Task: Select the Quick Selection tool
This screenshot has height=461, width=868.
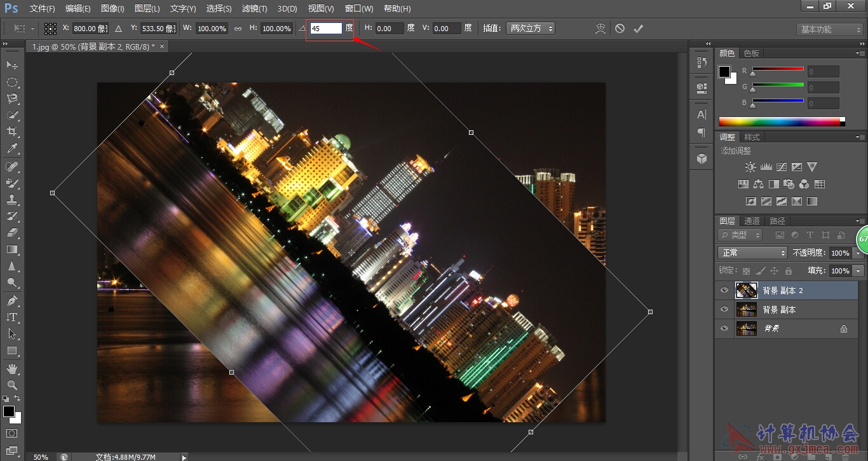Action: coord(12,115)
